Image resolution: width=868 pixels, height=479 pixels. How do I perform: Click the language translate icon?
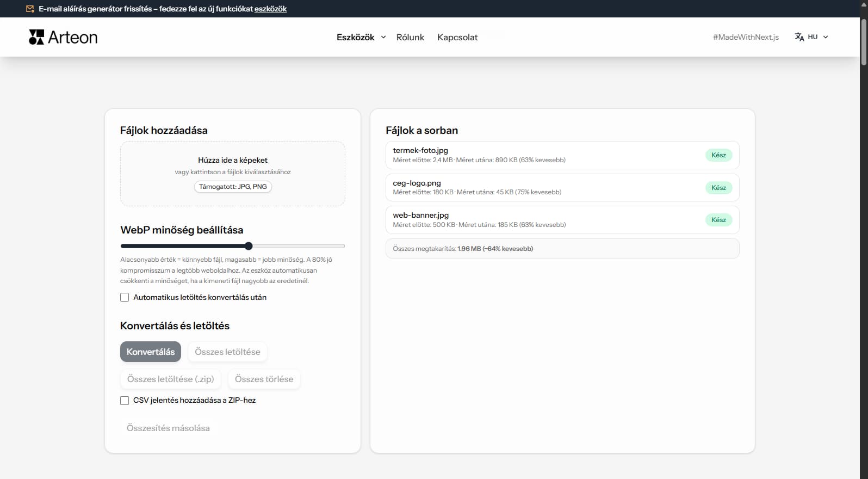pyautogui.click(x=799, y=37)
